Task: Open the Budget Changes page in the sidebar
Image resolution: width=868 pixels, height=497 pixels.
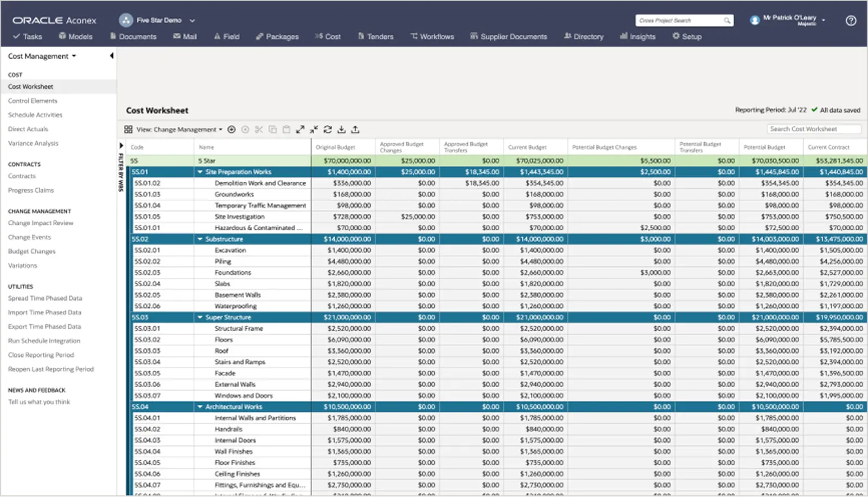Action: (x=31, y=251)
